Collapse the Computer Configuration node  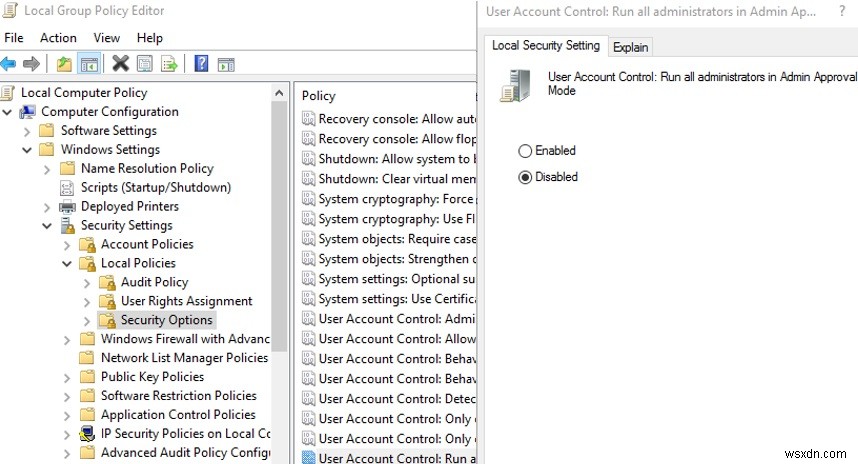pos(8,112)
